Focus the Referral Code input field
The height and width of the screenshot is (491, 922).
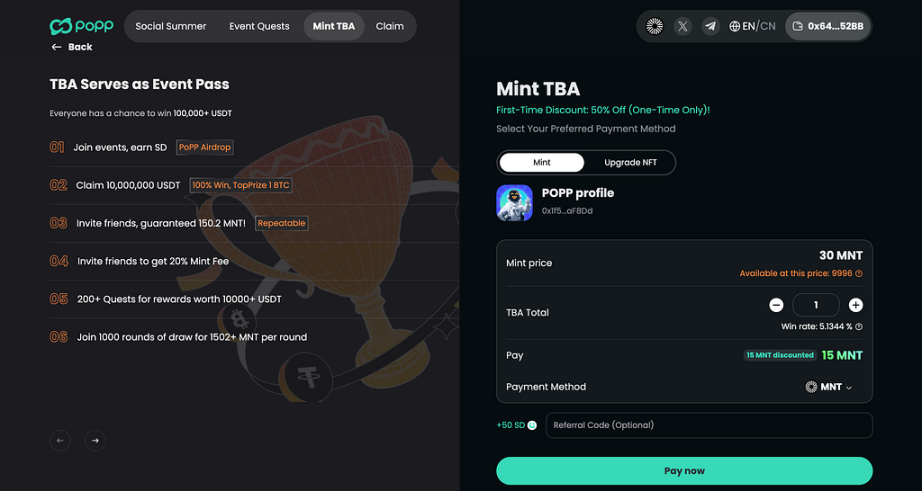click(x=709, y=425)
